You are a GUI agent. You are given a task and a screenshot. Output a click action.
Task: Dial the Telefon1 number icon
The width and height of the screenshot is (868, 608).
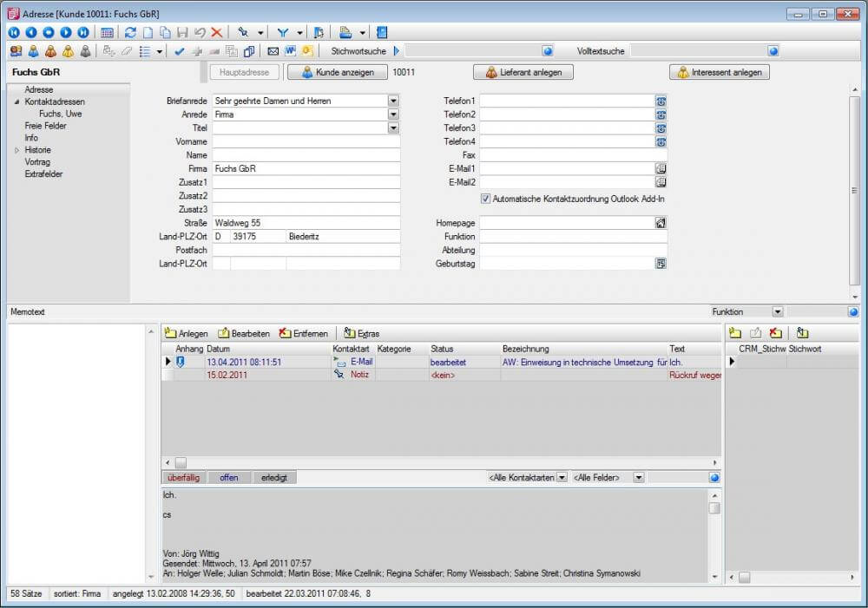(661, 101)
